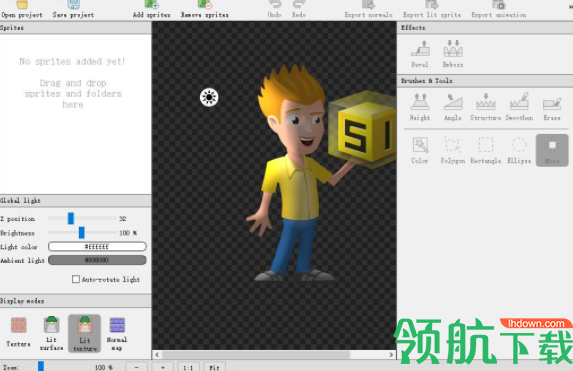Viewport: 573px width, 371px height.
Task: Click the light source handle on canvas
Action: (209, 97)
